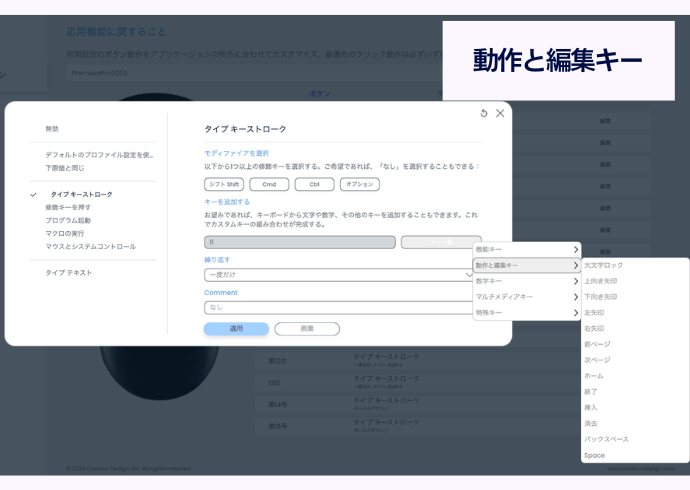Expand the 機能キー submenu

[526, 249]
